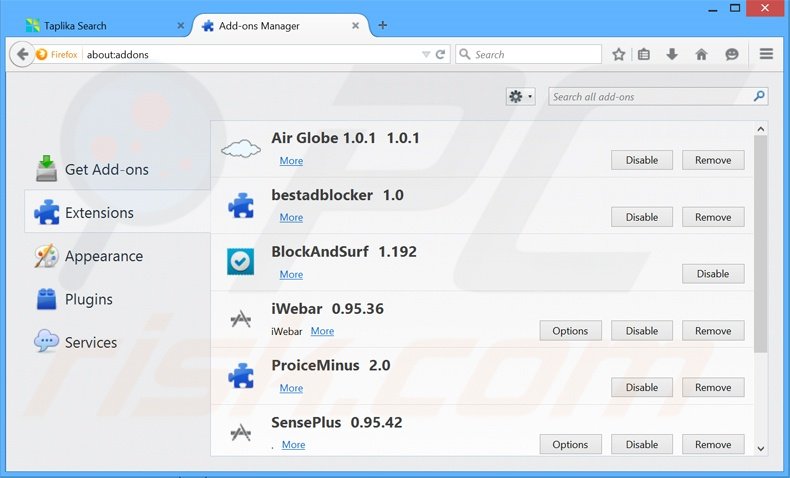Click the More link next to iWebar
790x478 pixels.
(322, 331)
